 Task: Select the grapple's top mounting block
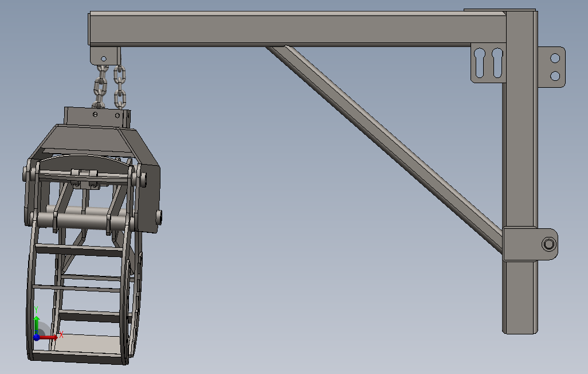click(x=97, y=117)
